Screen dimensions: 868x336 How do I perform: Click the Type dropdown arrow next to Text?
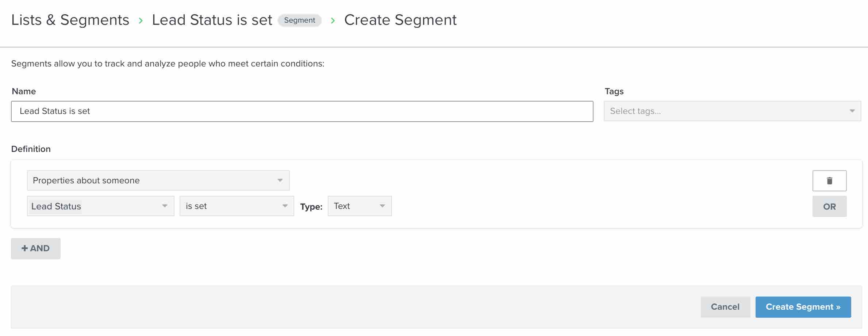click(382, 206)
